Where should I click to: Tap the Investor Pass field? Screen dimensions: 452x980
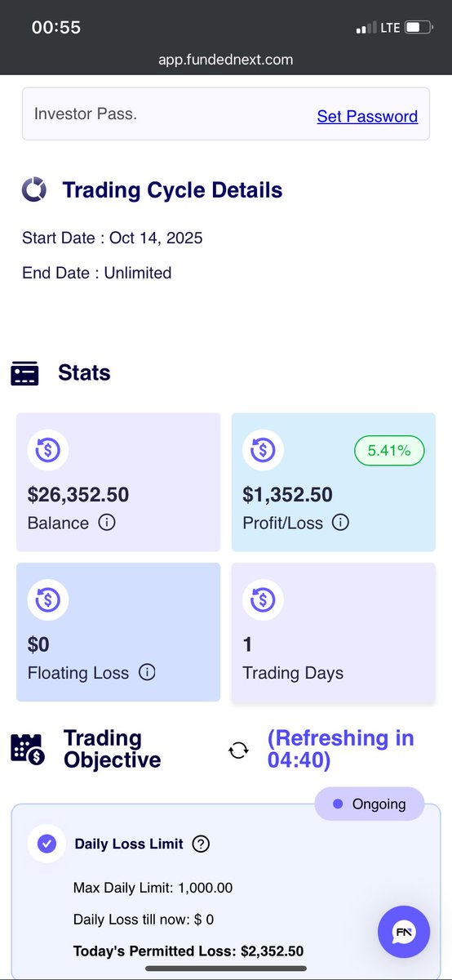pyautogui.click(x=226, y=114)
